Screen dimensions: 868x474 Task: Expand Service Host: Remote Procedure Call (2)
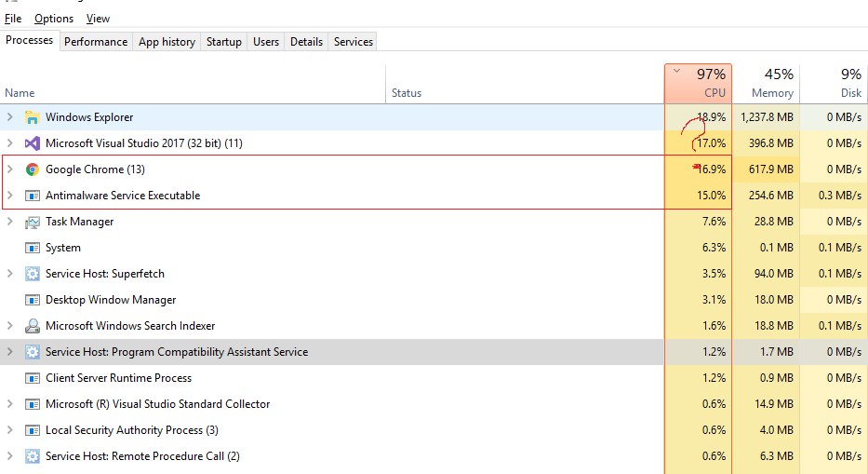[9, 455]
